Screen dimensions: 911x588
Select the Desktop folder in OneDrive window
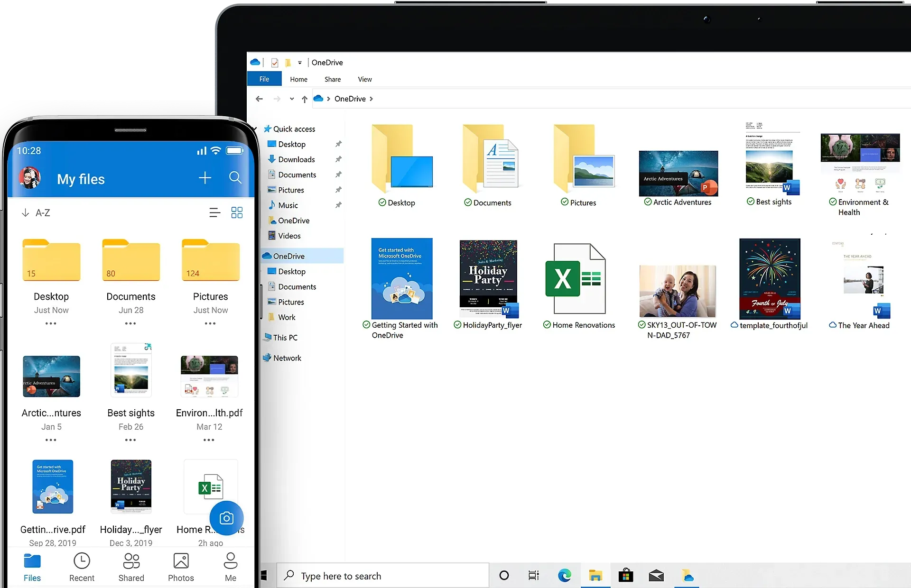click(x=401, y=165)
